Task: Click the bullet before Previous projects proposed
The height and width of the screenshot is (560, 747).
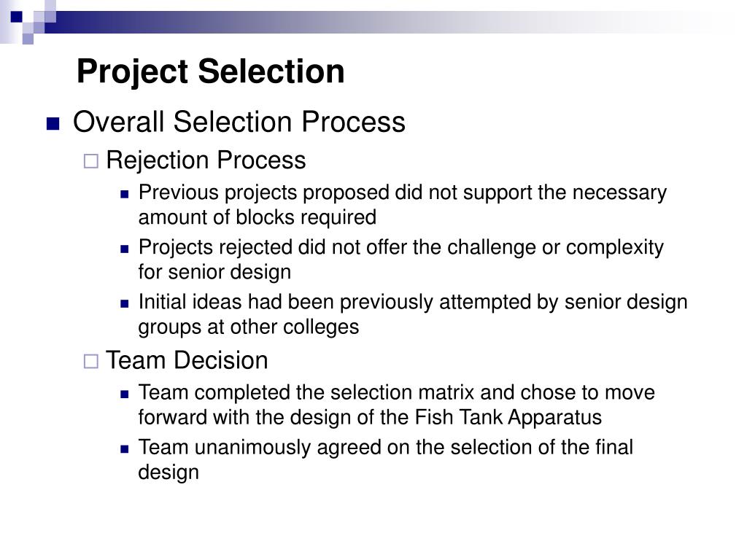Action: (125, 194)
